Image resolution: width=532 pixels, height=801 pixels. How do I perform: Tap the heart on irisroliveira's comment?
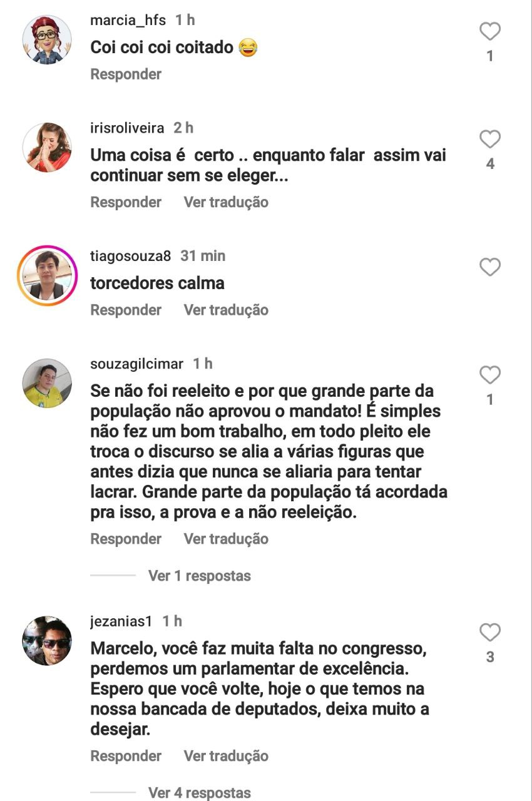click(x=490, y=139)
